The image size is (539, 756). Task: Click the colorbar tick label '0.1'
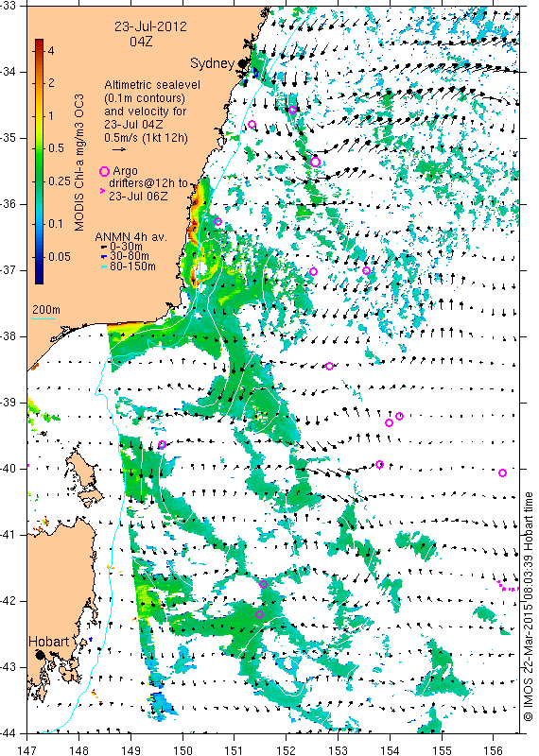(x=56, y=224)
